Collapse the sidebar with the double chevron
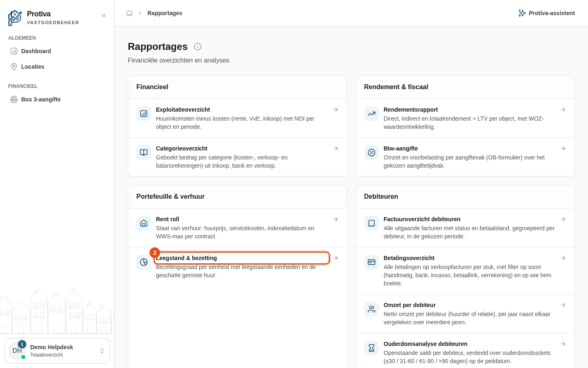The image size is (588, 368). pos(104,16)
